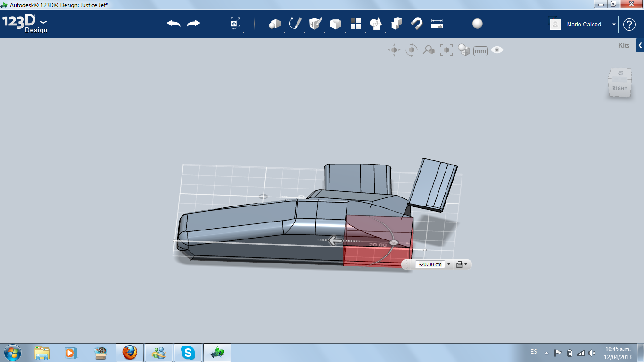Screen dimensions: 644x362
Task: Select the Pan navigation tool
Action: coord(394,50)
